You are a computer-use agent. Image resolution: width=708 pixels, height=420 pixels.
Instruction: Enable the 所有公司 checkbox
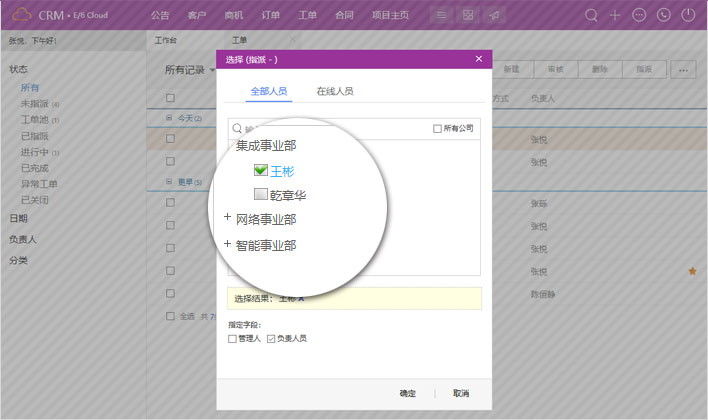[437, 128]
